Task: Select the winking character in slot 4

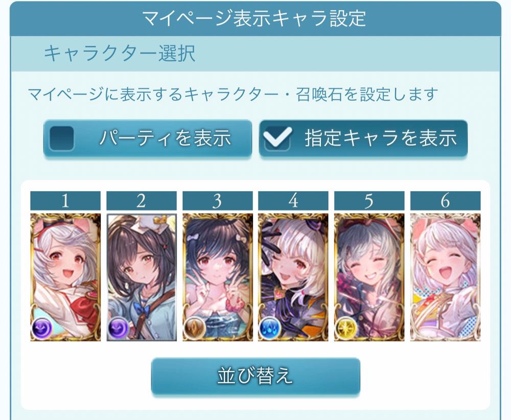Action: click(x=293, y=277)
